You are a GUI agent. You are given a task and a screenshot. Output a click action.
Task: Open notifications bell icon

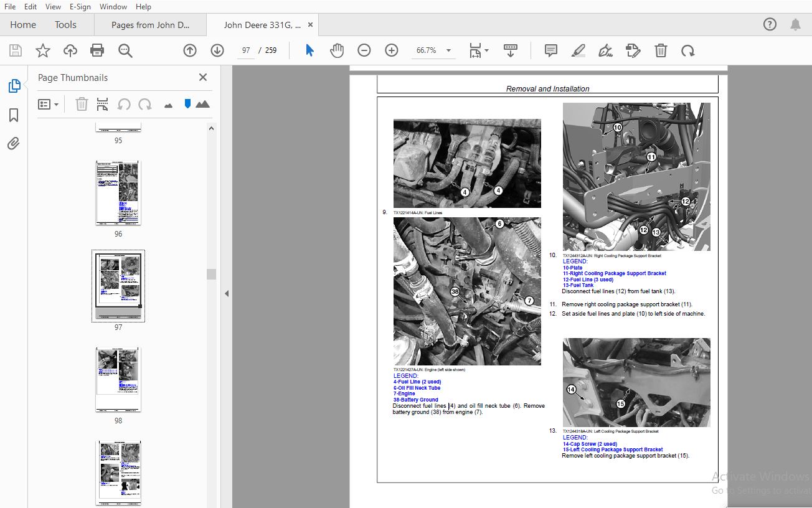(796, 25)
